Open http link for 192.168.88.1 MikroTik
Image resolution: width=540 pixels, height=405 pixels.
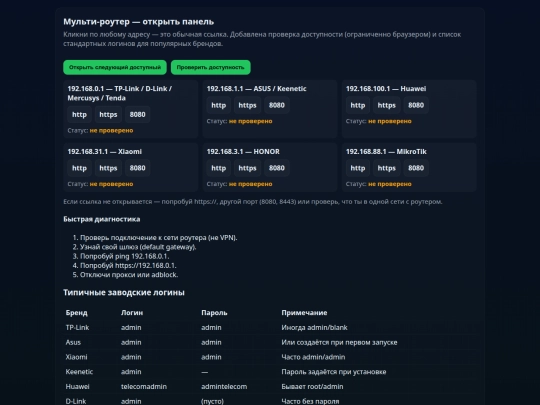click(x=357, y=168)
